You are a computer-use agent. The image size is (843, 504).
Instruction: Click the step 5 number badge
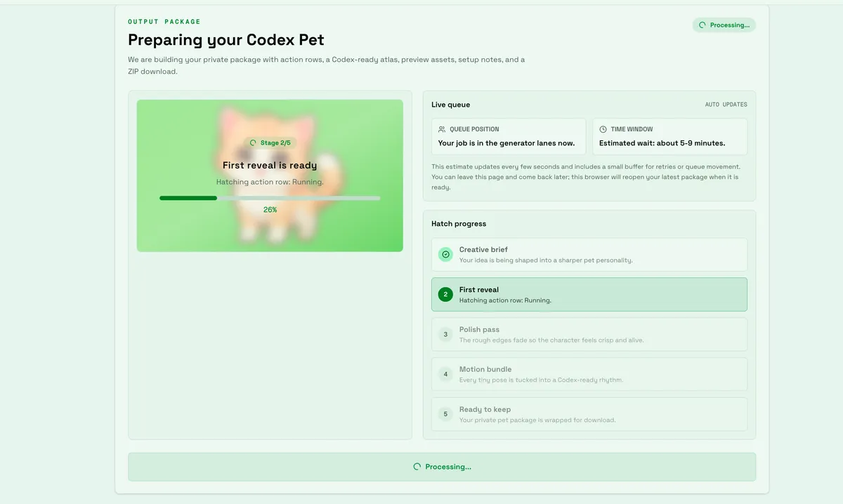(445, 414)
